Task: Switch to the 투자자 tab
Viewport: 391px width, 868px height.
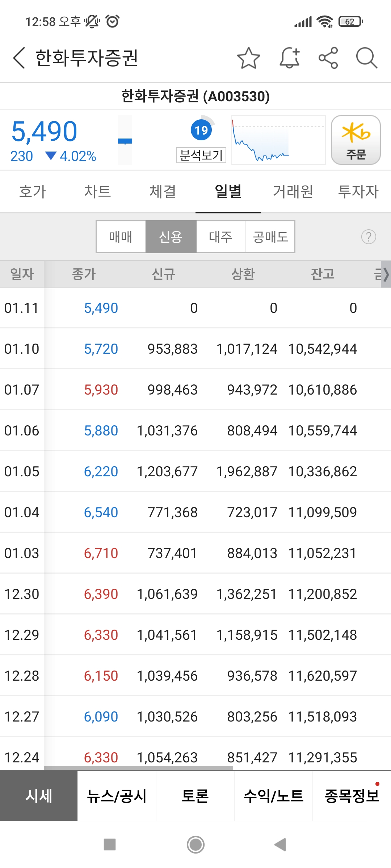Action: click(358, 191)
